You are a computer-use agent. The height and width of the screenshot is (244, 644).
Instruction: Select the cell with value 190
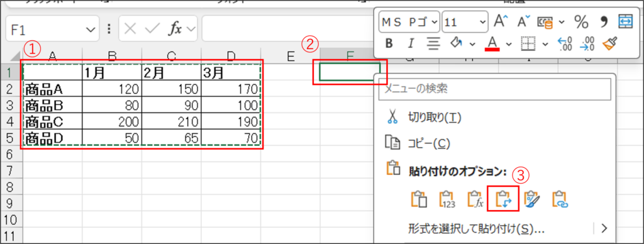tap(231, 121)
